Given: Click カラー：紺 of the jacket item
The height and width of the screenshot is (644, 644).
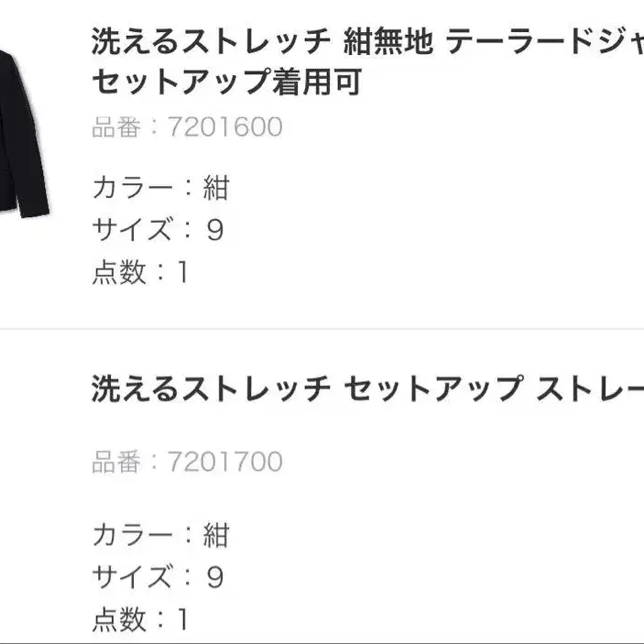Looking at the screenshot, I should [161, 188].
